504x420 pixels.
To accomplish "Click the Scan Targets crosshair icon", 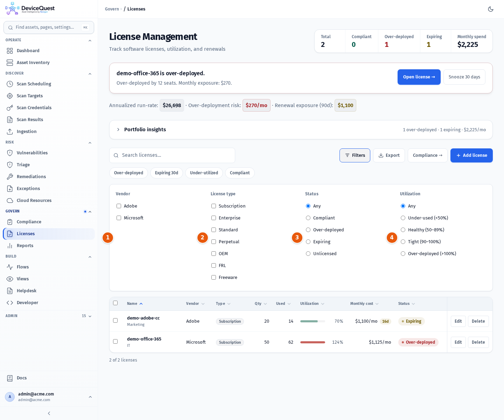I will click(10, 96).
